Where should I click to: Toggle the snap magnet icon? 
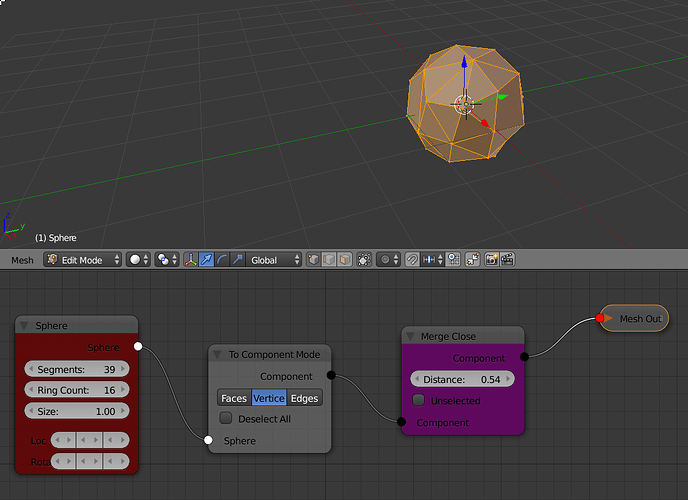point(412,260)
